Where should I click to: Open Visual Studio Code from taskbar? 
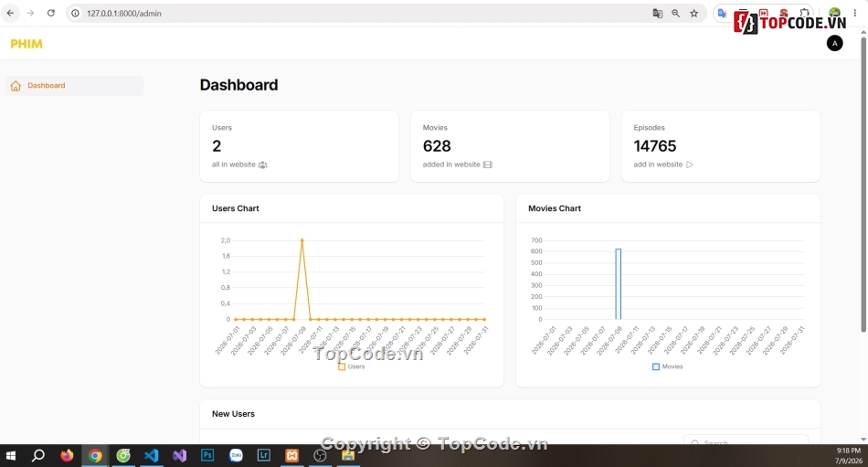[x=151, y=455]
